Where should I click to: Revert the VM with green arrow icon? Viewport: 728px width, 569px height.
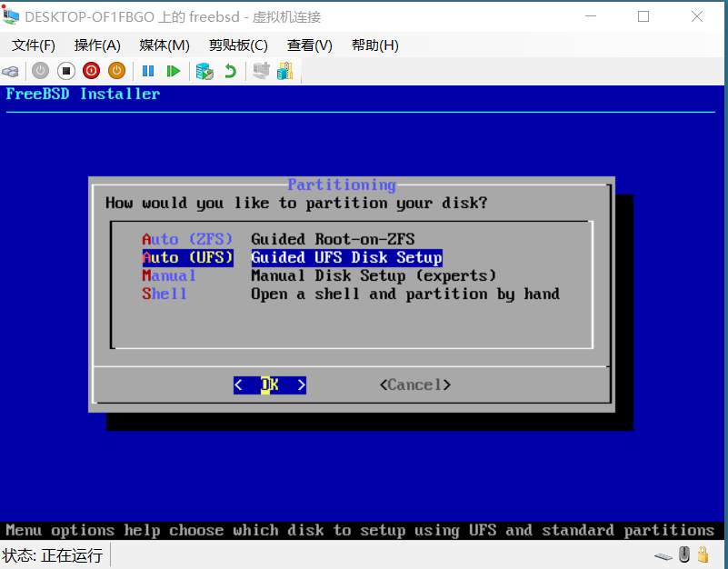pyautogui.click(x=230, y=71)
